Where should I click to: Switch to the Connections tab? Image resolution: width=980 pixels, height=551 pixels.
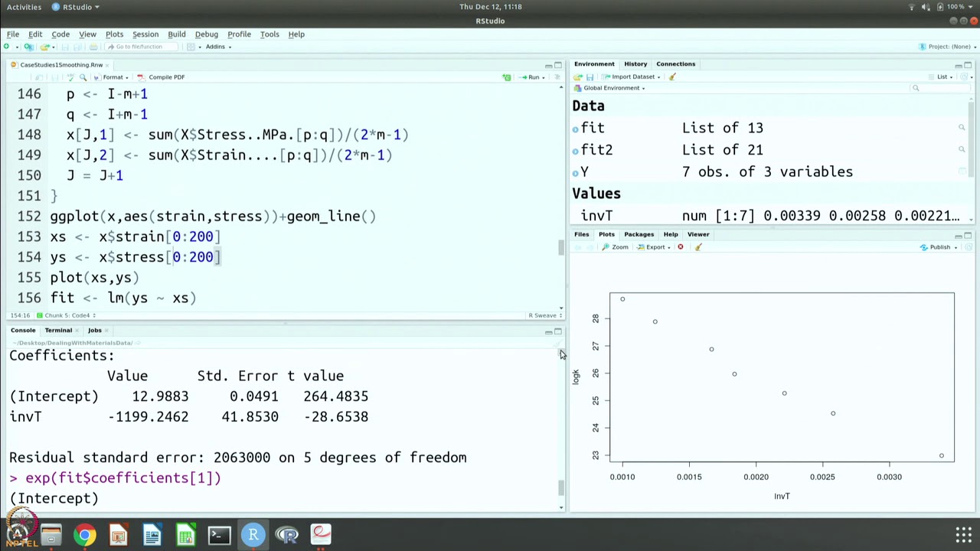pyautogui.click(x=675, y=64)
